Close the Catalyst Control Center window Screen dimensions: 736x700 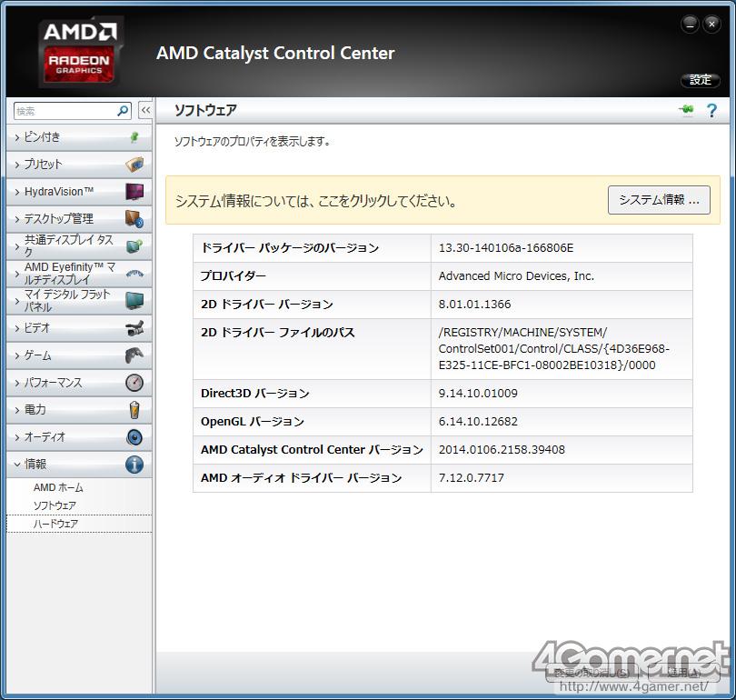click(711, 25)
